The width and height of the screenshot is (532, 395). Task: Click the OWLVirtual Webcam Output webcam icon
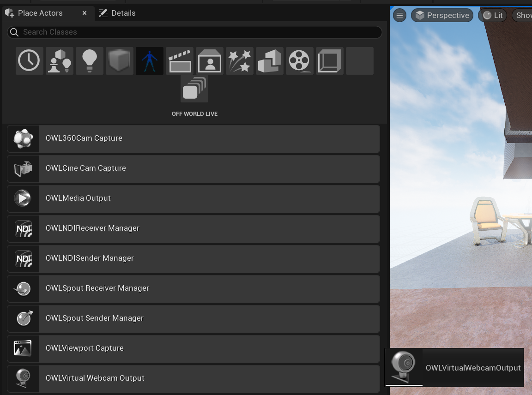[x=23, y=378]
